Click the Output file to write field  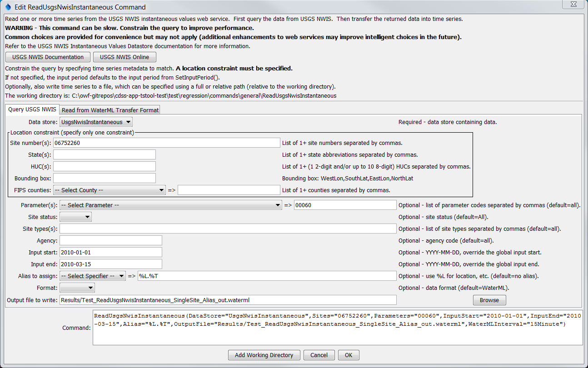pyautogui.click(x=228, y=300)
